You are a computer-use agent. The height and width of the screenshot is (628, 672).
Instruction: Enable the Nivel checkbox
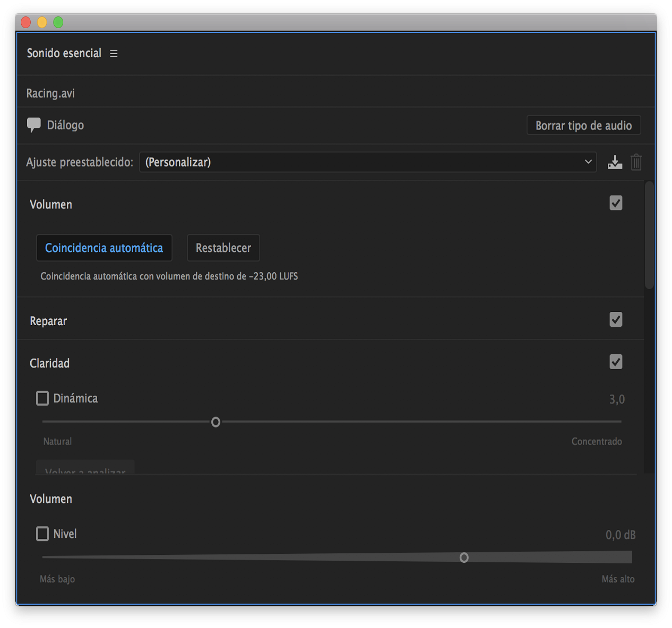[42, 534]
